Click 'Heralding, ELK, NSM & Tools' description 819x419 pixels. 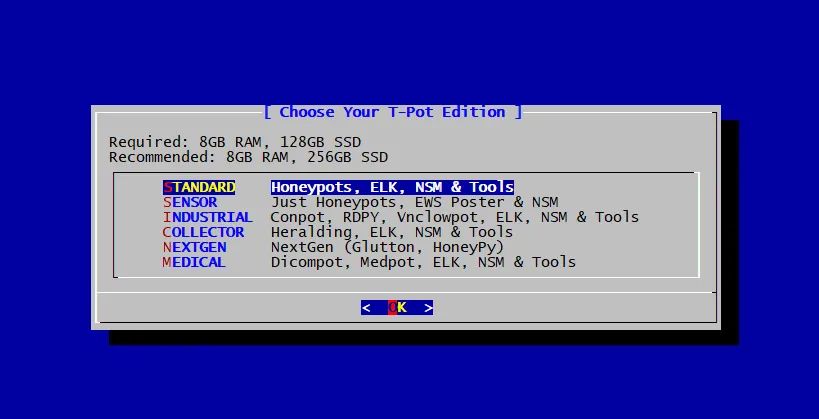[x=392, y=232]
